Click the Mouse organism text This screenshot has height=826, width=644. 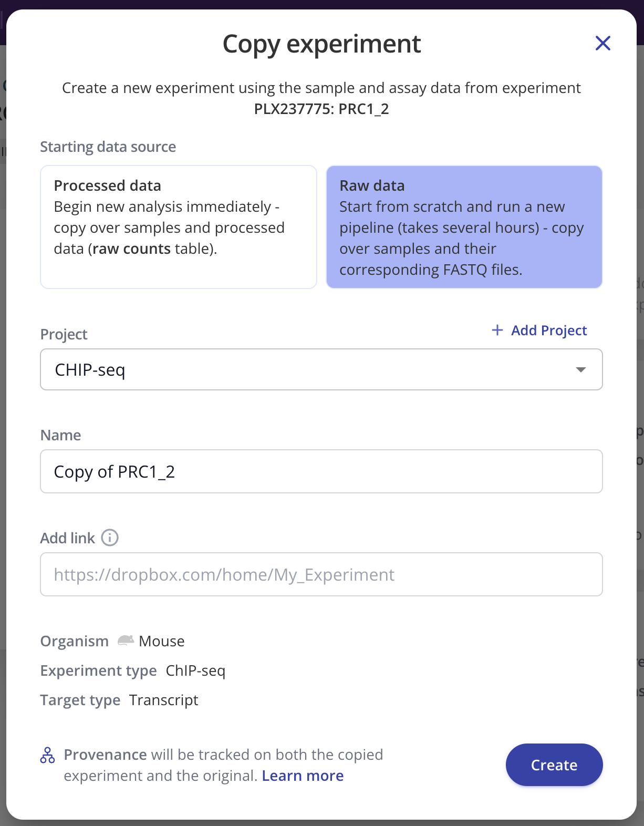(x=162, y=641)
